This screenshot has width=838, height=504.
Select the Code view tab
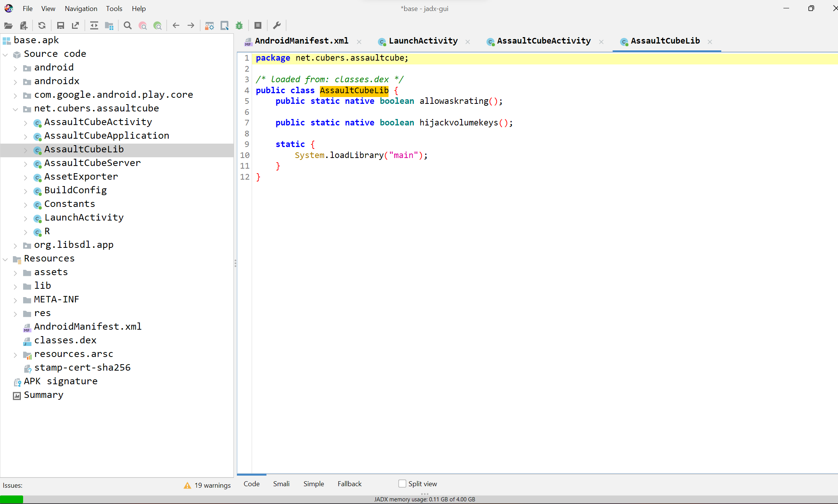252,484
